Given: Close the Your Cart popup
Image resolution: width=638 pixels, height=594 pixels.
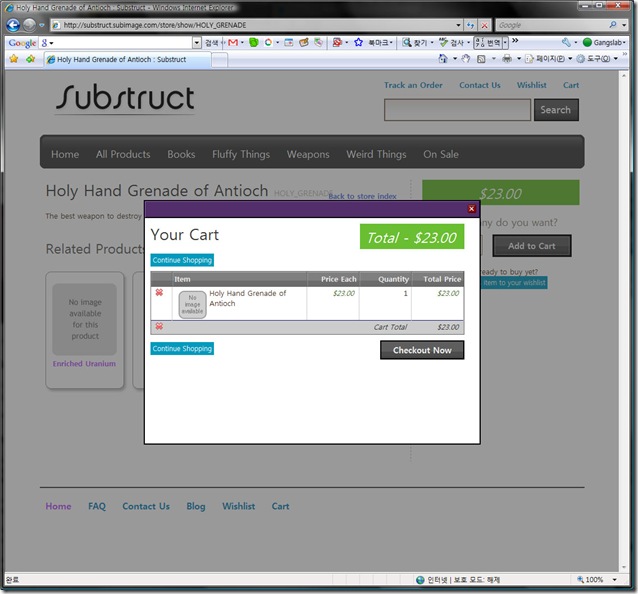Looking at the screenshot, I should point(472,209).
